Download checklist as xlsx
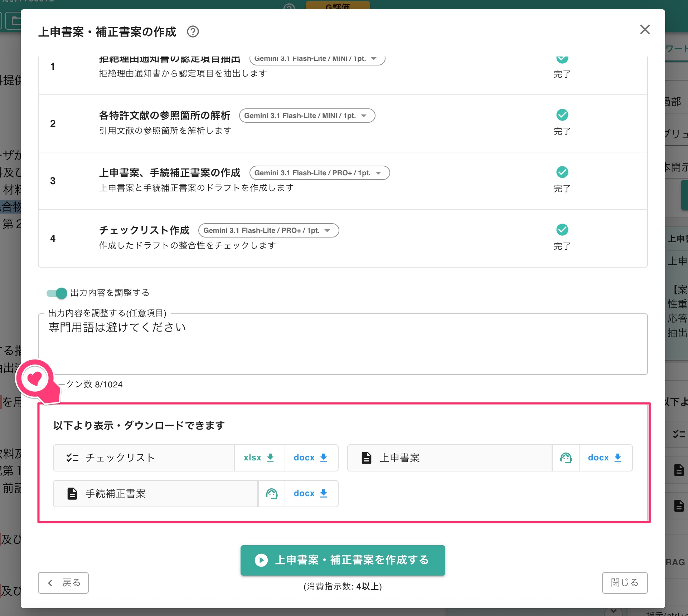The width and height of the screenshot is (688, 616). [x=259, y=458]
